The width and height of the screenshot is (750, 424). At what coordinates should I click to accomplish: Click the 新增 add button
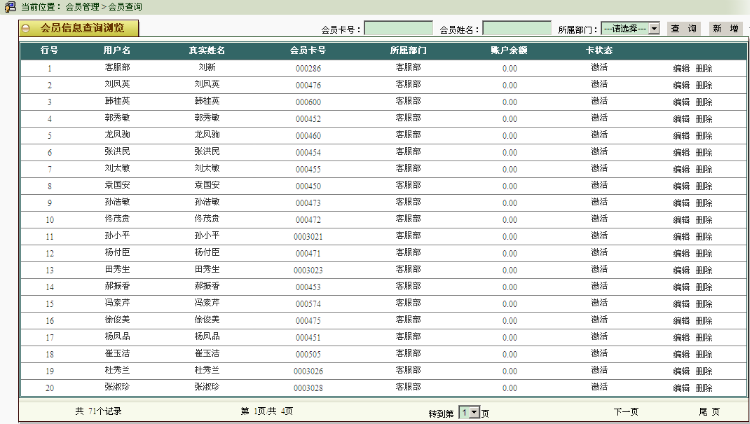coord(725,29)
